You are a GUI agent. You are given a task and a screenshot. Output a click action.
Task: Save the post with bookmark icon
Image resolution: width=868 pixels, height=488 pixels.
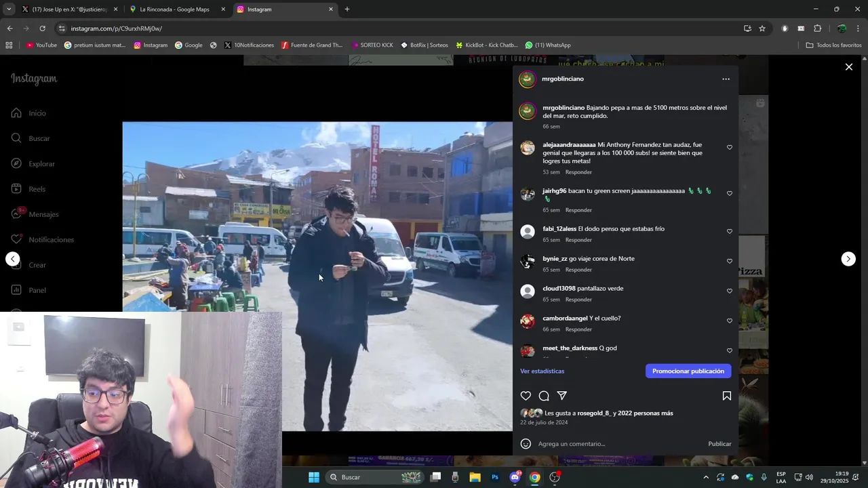[726, 396]
